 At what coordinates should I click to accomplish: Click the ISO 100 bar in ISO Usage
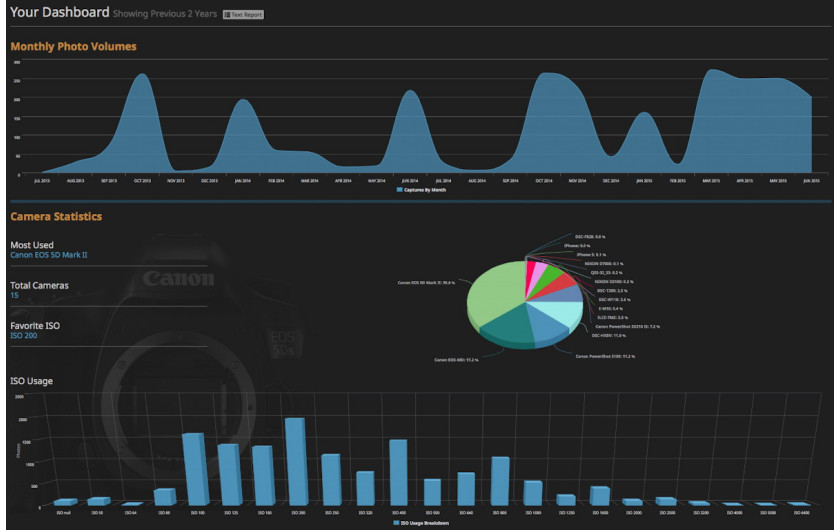196,469
